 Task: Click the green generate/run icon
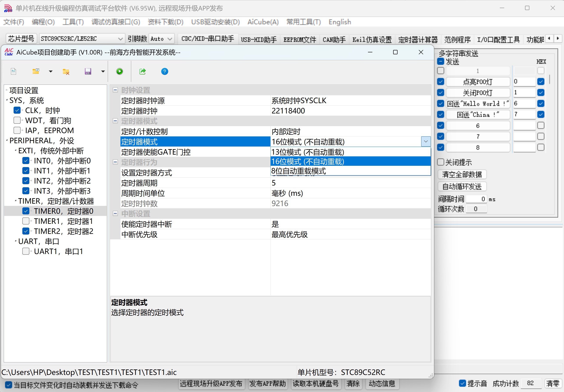[120, 71]
